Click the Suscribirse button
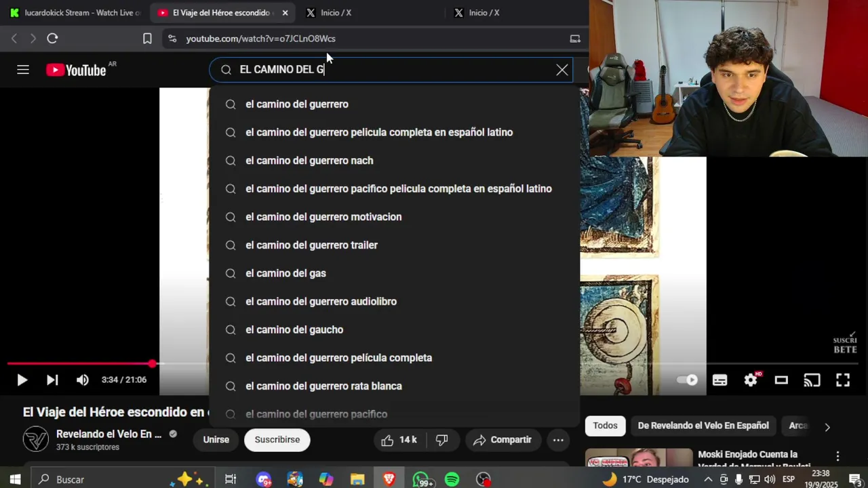This screenshot has height=488, width=868. click(277, 440)
